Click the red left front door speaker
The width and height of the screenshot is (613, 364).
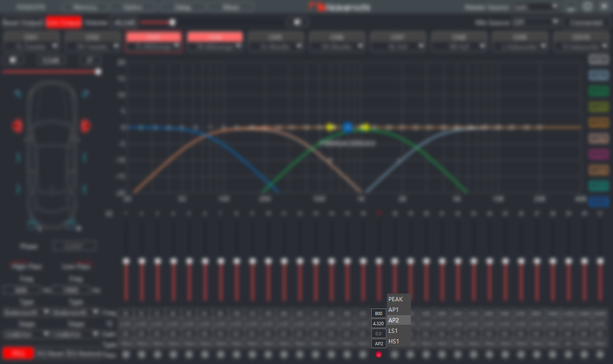(18, 126)
